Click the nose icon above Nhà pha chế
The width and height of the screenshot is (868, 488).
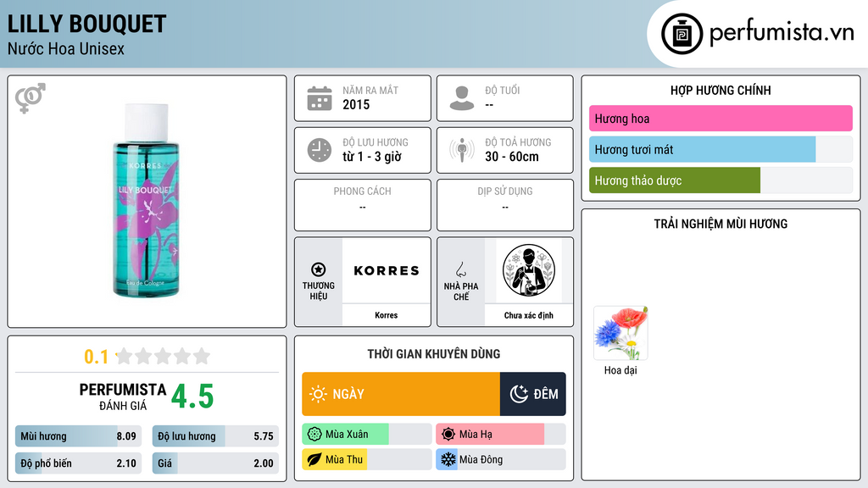(460, 269)
